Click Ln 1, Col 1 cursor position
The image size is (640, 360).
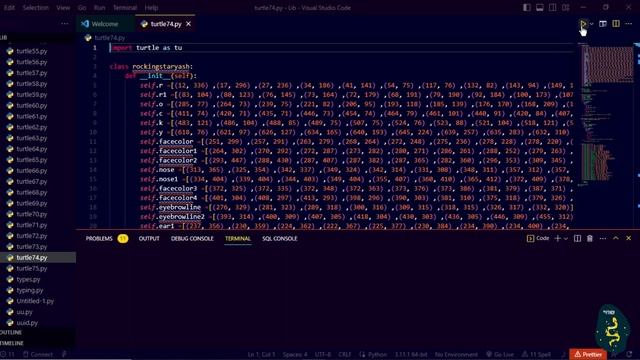pos(261,354)
